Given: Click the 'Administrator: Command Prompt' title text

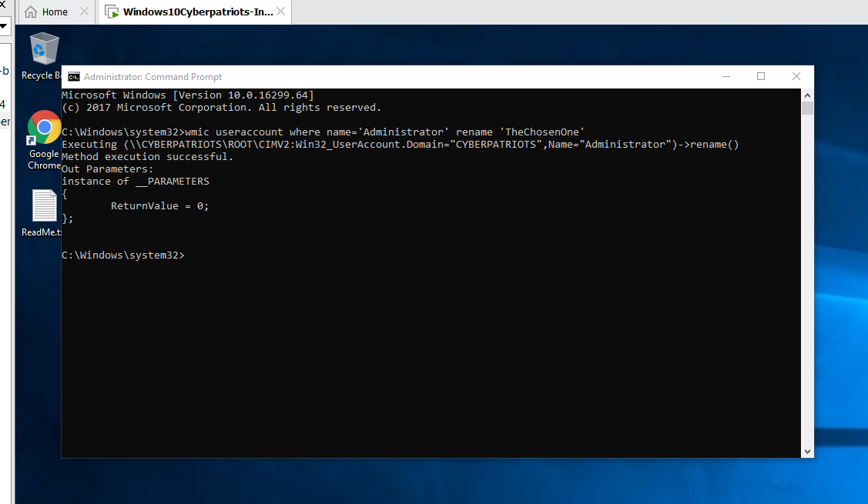Looking at the screenshot, I should coord(152,77).
